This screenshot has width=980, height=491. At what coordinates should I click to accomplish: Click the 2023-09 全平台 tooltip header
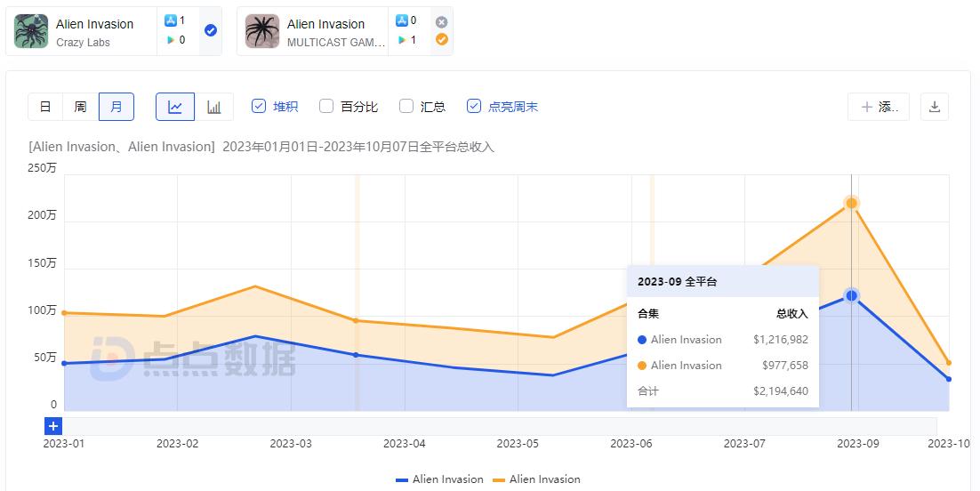[x=723, y=281]
